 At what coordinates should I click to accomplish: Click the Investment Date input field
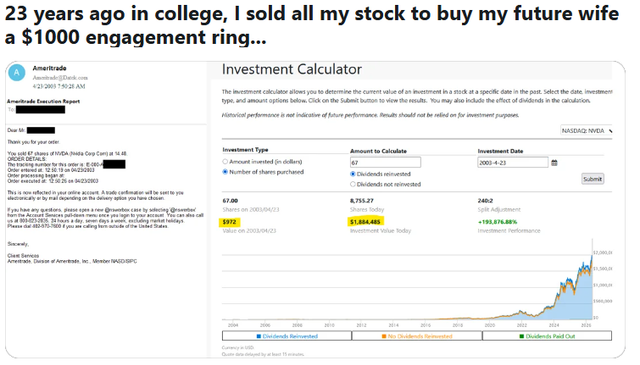point(513,162)
